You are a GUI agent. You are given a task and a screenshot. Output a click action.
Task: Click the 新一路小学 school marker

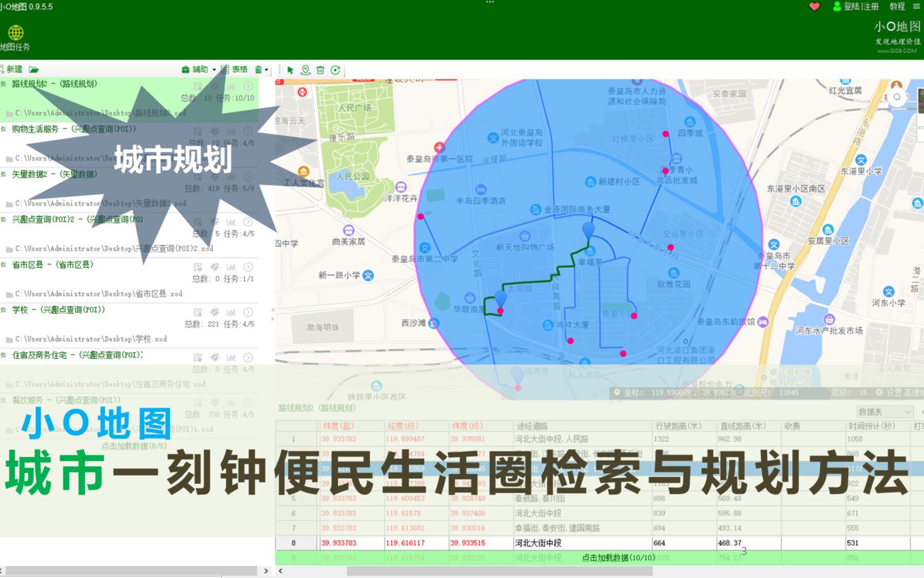(368, 275)
